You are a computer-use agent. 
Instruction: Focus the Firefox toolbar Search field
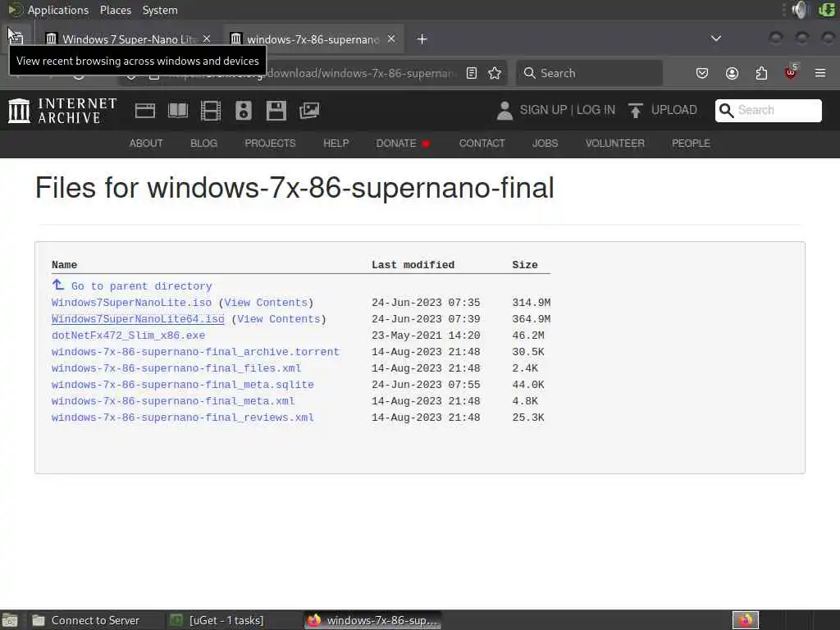click(589, 73)
